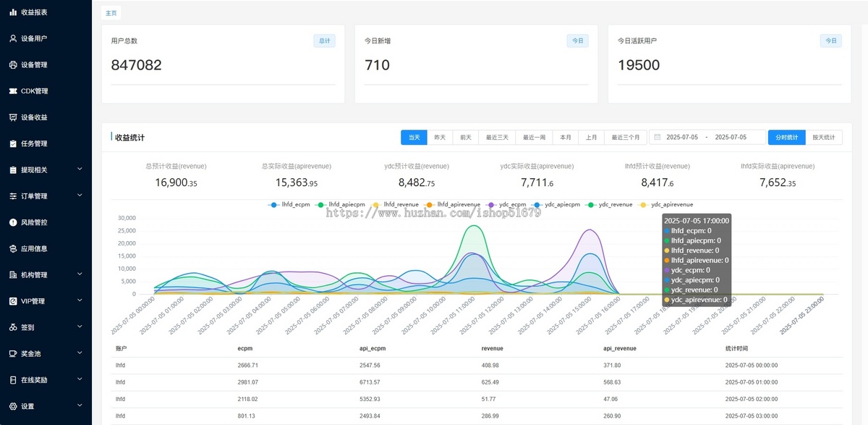Screen dimensions: 868x425
Task: Switch to 按天统计 daily view
Action: click(824, 137)
